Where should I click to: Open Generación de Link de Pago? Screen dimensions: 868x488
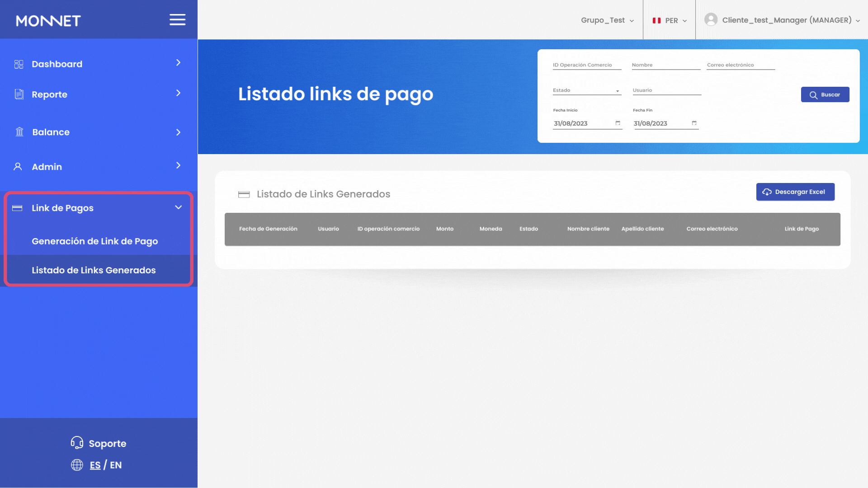(x=95, y=241)
